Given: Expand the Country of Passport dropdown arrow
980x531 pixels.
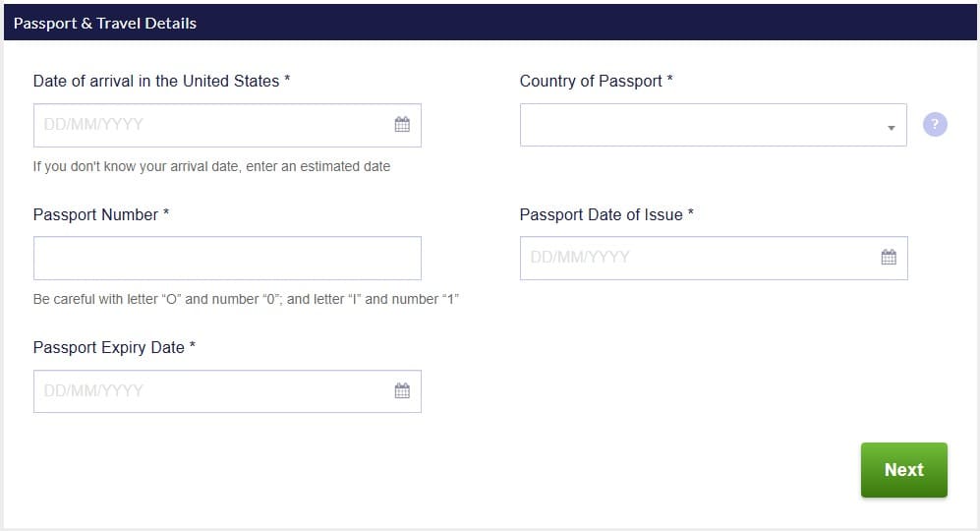Looking at the screenshot, I should point(891,128).
